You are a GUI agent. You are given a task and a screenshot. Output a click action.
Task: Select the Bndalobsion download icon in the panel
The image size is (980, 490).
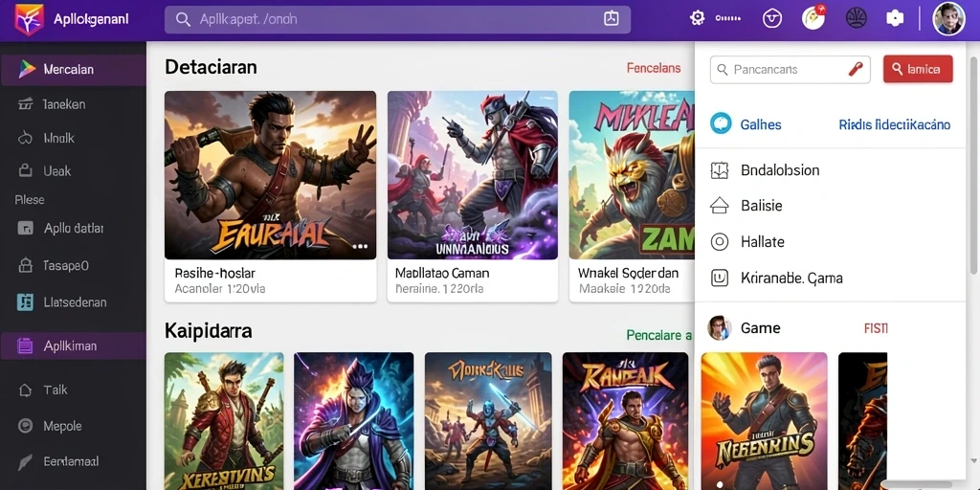(x=720, y=170)
